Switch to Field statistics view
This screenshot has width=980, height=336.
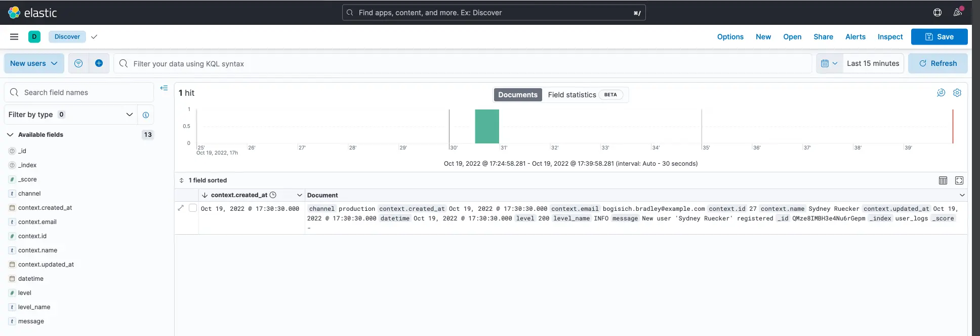(x=572, y=95)
